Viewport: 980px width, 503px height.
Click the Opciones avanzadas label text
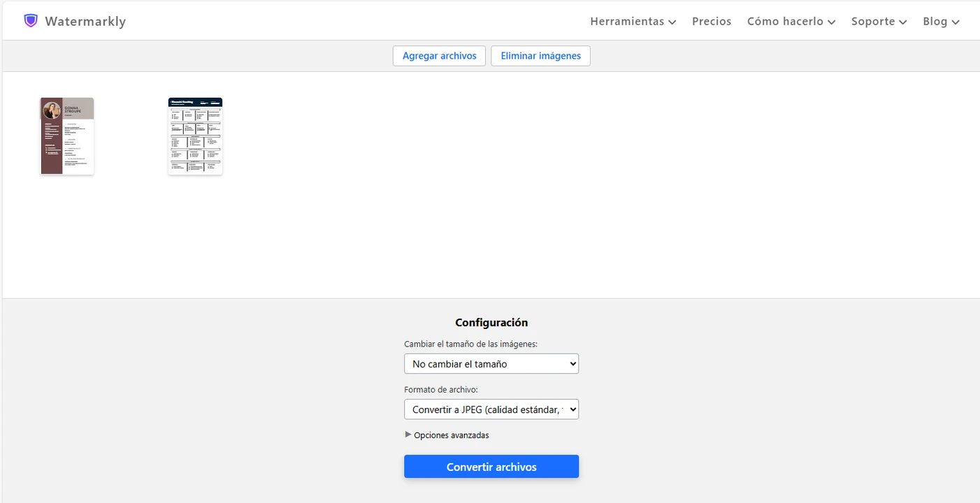pos(452,435)
